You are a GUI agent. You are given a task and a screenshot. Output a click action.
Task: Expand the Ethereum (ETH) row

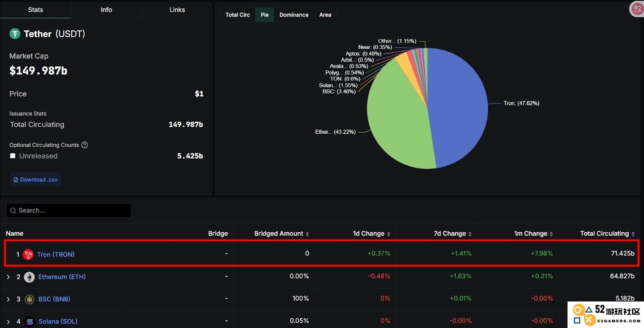tap(8, 277)
